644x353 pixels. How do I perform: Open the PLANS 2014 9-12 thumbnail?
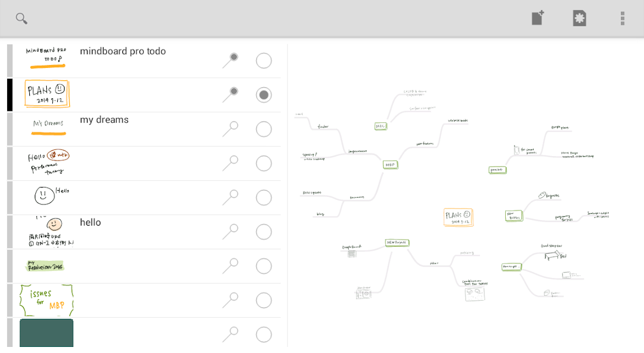tap(46, 94)
